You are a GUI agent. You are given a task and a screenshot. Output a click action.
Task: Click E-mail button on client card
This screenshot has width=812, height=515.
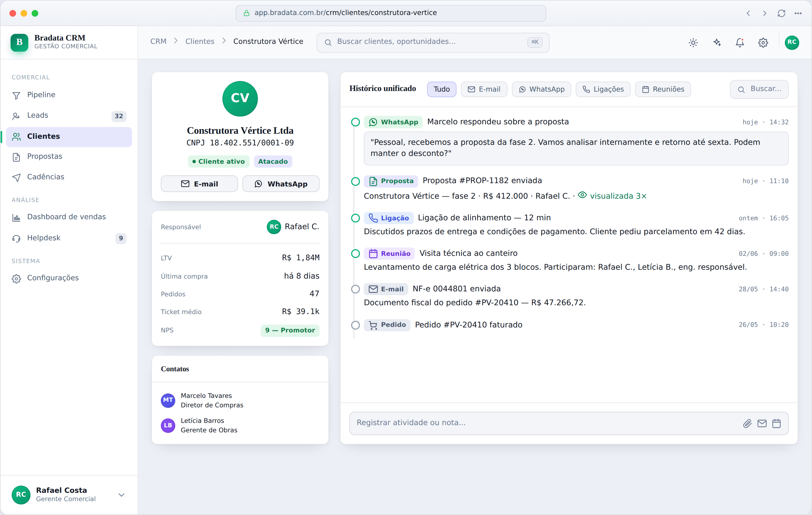pyautogui.click(x=199, y=184)
